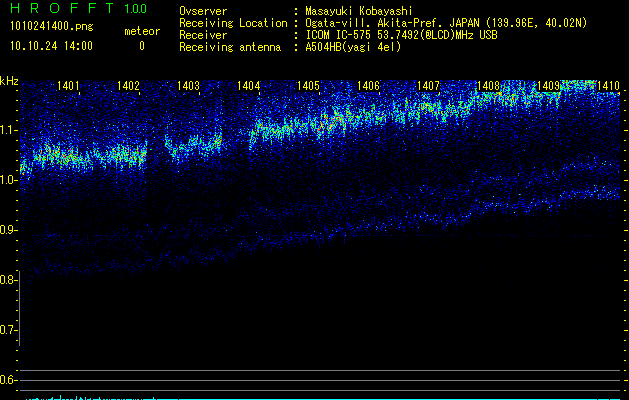Click the HROFFT 1.0.0 title text

click(x=79, y=8)
